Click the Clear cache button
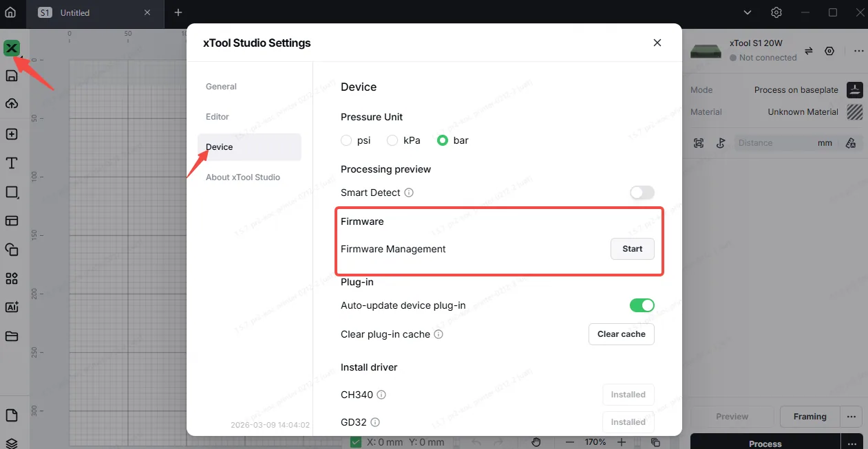The width and height of the screenshot is (868, 449). (622, 334)
